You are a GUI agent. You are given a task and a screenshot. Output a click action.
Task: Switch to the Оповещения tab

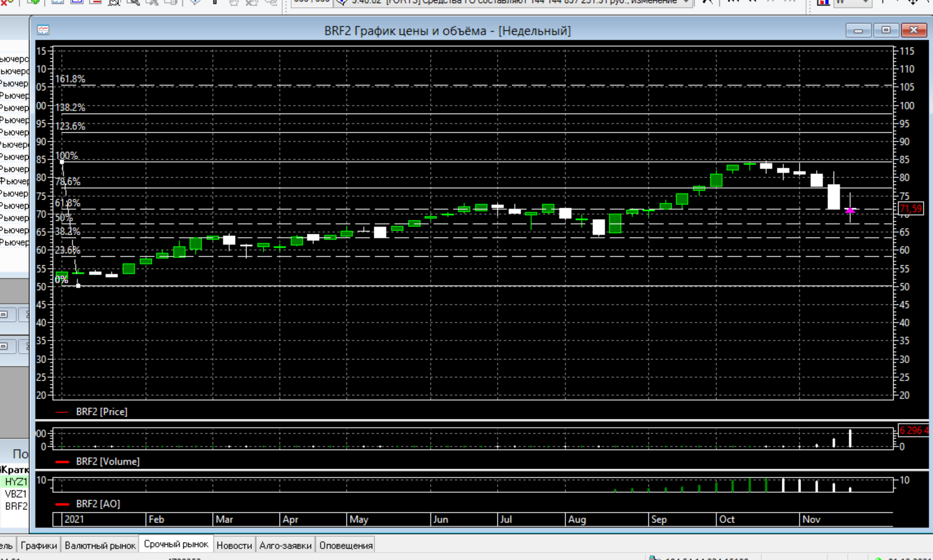click(x=346, y=545)
